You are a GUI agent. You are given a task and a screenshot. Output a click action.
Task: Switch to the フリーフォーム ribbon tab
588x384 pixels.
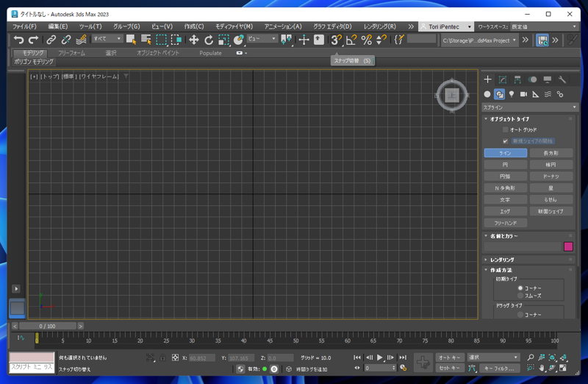71,53
